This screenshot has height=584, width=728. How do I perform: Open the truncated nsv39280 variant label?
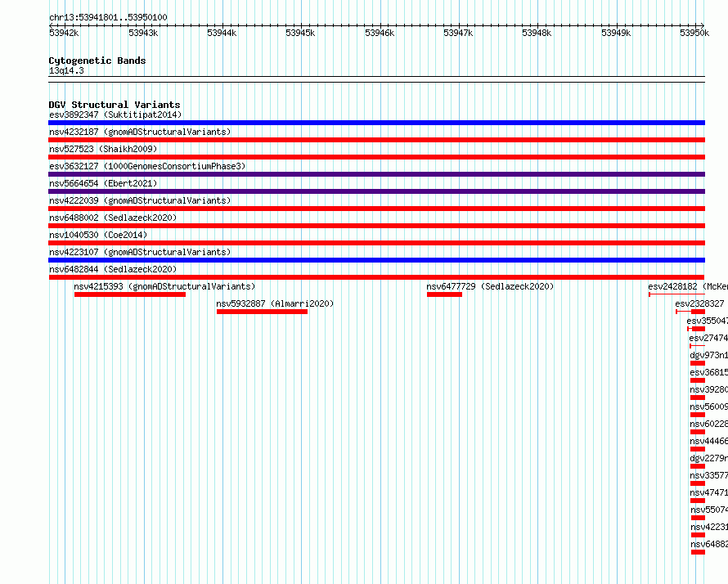(708, 389)
